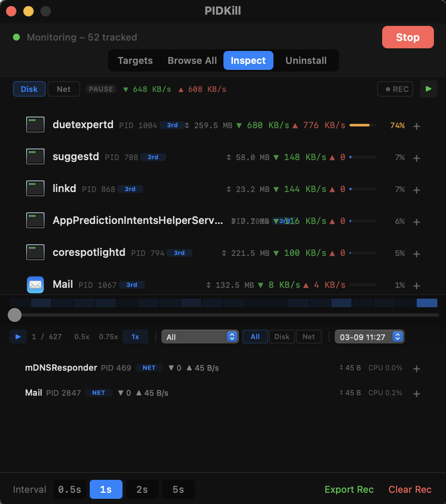Switch to the Browse All tab
The height and width of the screenshot is (504, 446).
[192, 60]
